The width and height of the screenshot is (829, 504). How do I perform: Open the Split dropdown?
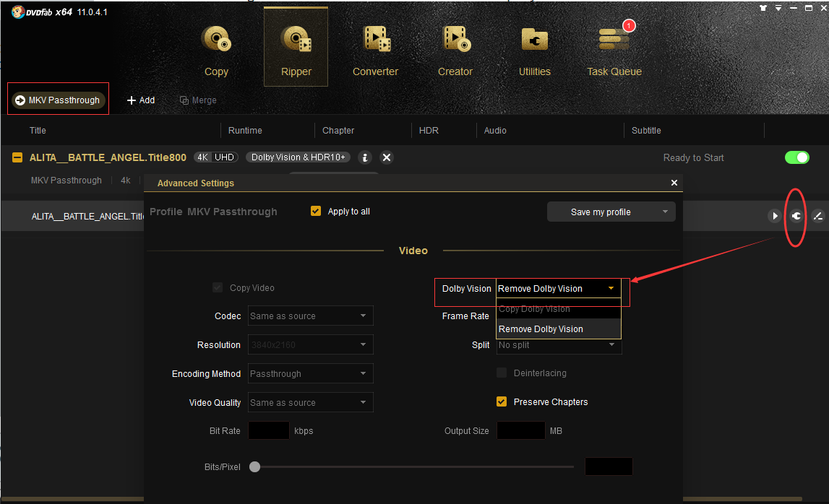coord(559,345)
